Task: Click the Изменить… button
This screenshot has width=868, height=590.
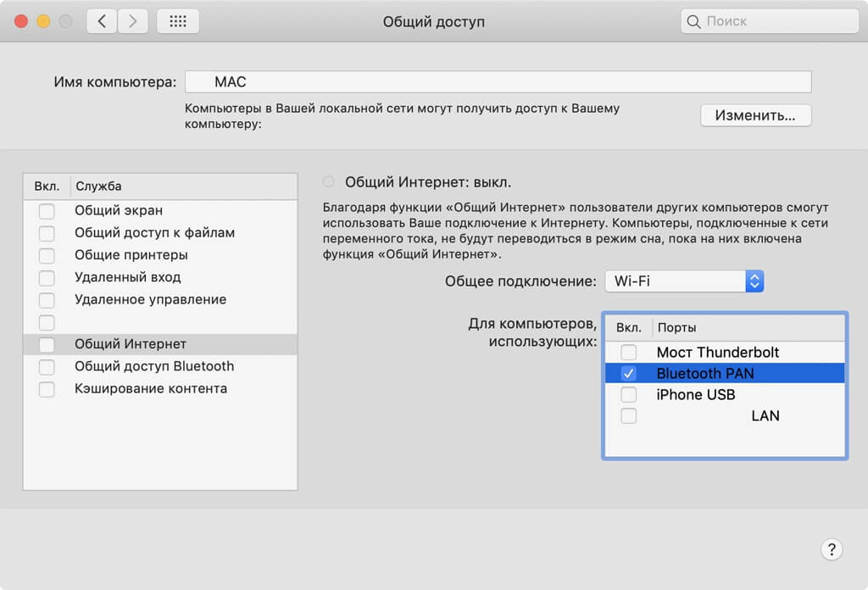Action: tap(755, 116)
